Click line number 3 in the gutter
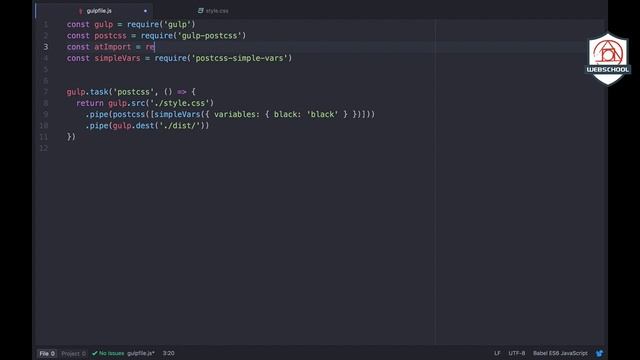 [45, 47]
